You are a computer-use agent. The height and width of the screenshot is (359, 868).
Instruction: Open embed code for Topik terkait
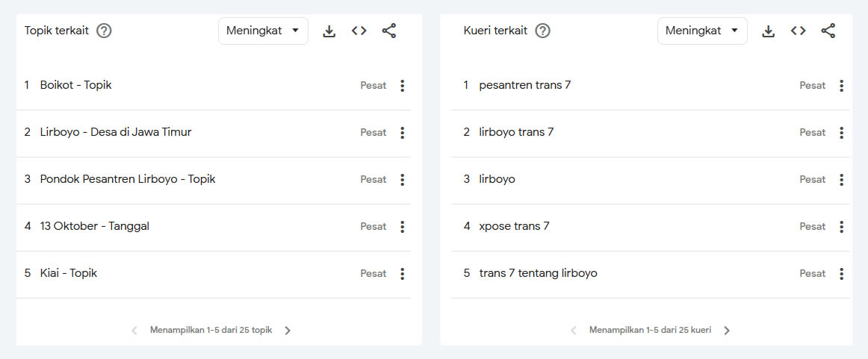(359, 31)
